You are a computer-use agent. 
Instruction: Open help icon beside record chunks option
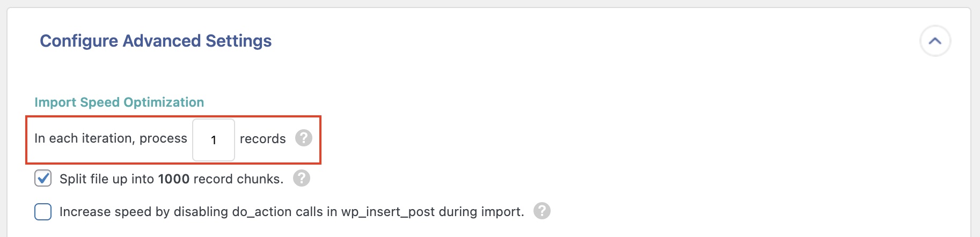[x=302, y=178]
